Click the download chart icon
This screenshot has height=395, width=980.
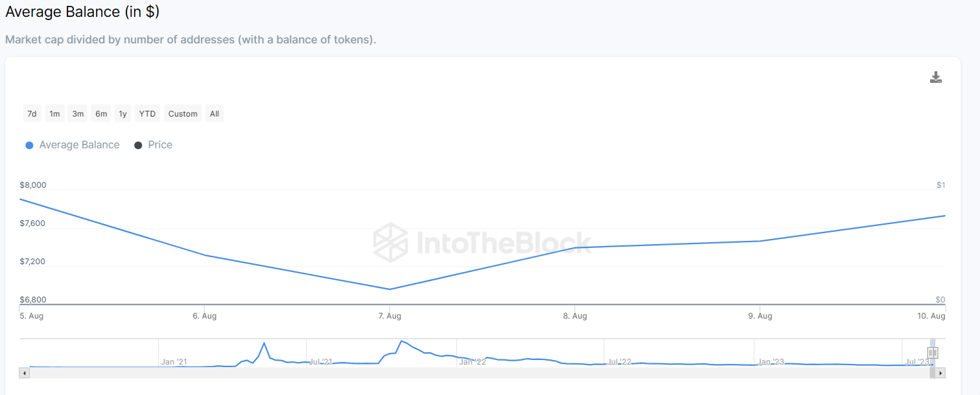click(935, 78)
